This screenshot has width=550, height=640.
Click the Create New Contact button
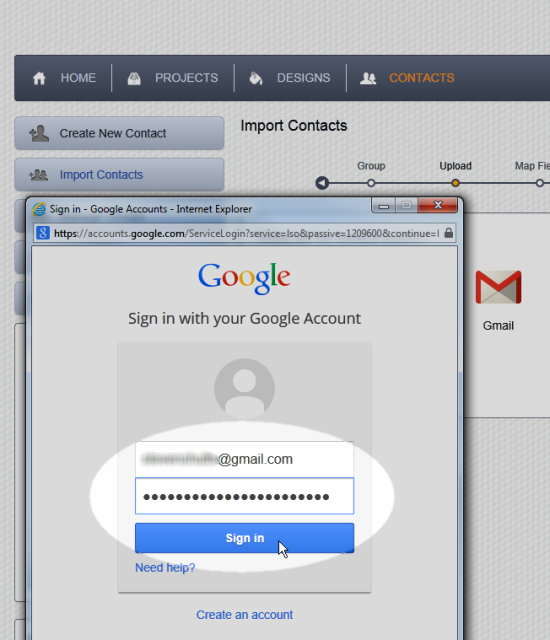(x=119, y=133)
